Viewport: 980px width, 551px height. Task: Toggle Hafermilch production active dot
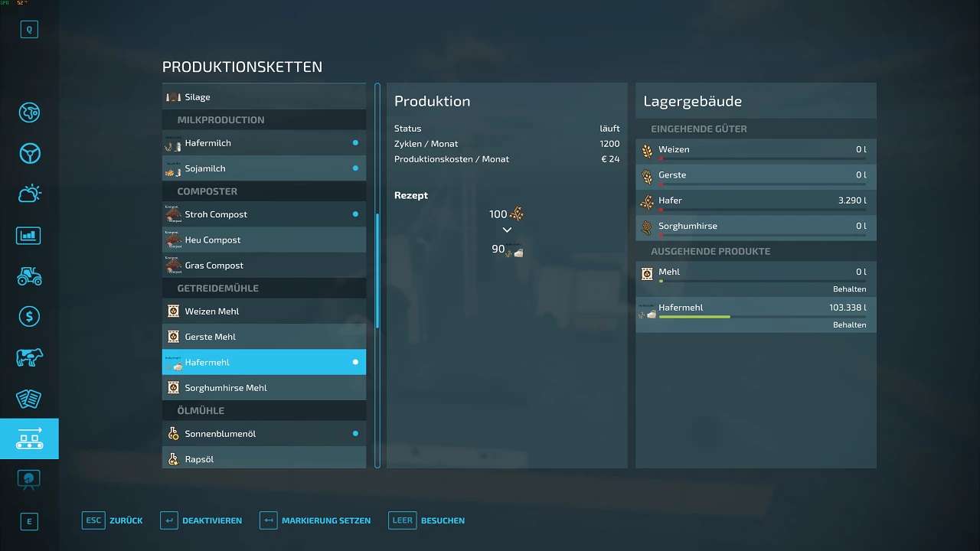(355, 143)
